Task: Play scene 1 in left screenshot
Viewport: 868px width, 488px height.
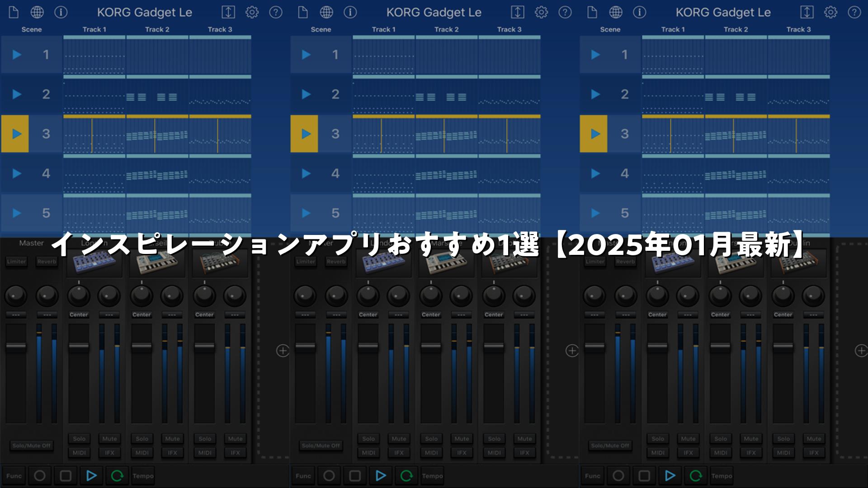Action: 17,55
